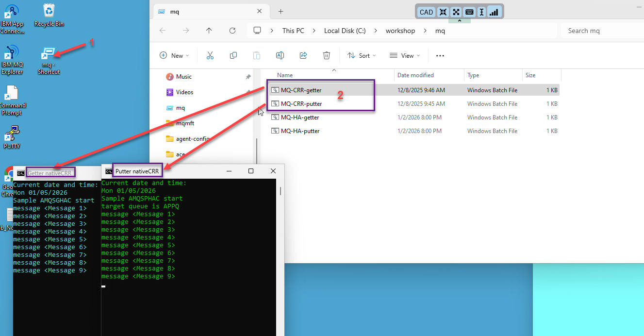Click the Search mq input field
The height and width of the screenshot is (336, 644).
click(x=602, y=31)
